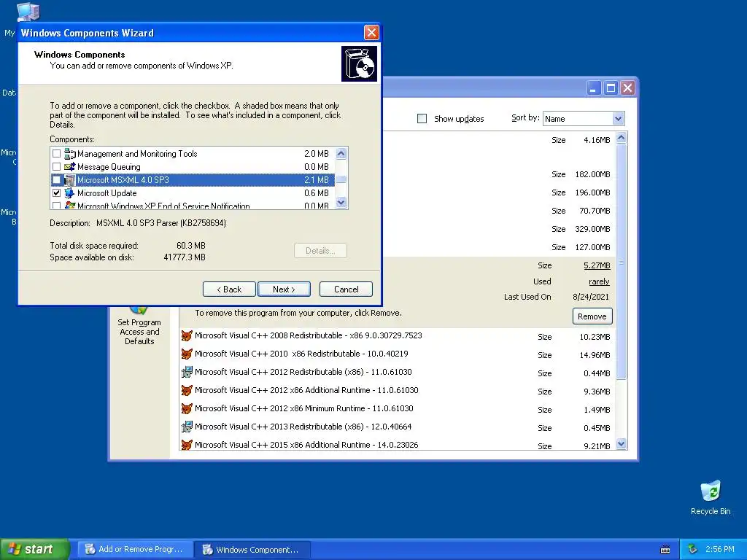Click the Visual C++ 2013 Redistributable icon

(x=187, y=427)
